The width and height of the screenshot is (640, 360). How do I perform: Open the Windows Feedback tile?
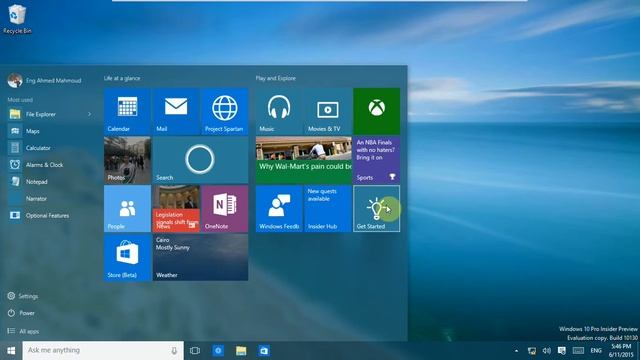(279, 209)
